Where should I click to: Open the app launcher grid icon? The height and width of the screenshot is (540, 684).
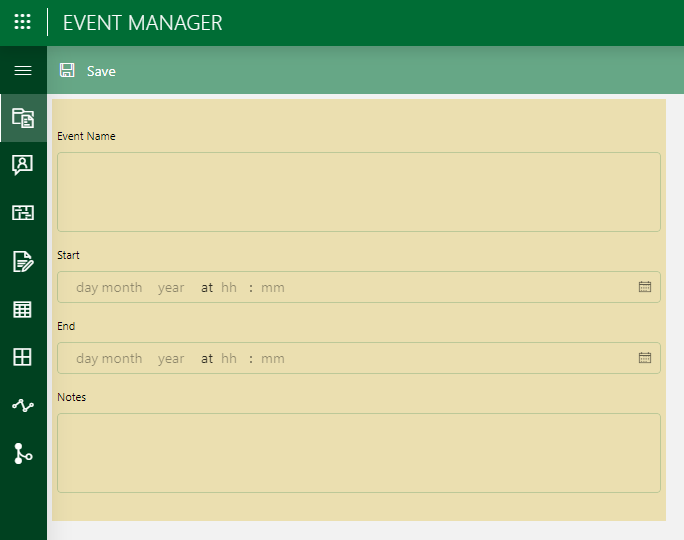pos(23,22)
